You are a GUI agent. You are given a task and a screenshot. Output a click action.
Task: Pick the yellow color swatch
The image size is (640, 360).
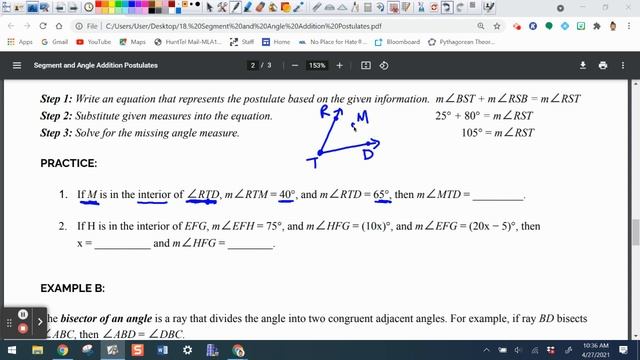111,4
